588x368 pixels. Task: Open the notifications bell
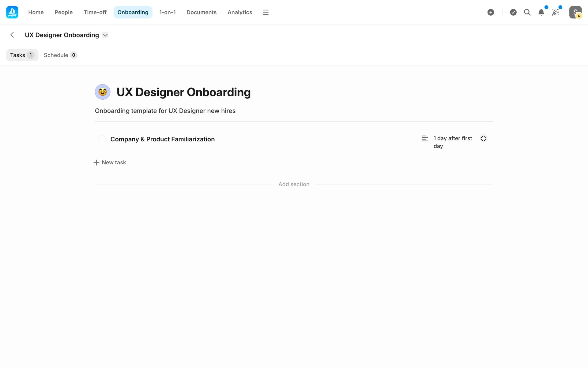541,12
